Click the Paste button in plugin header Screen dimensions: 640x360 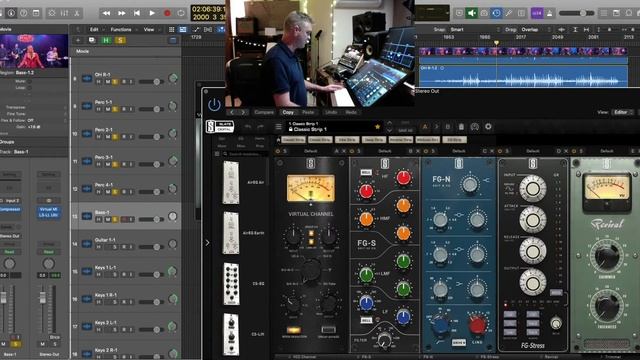click(x=308, y=112)
